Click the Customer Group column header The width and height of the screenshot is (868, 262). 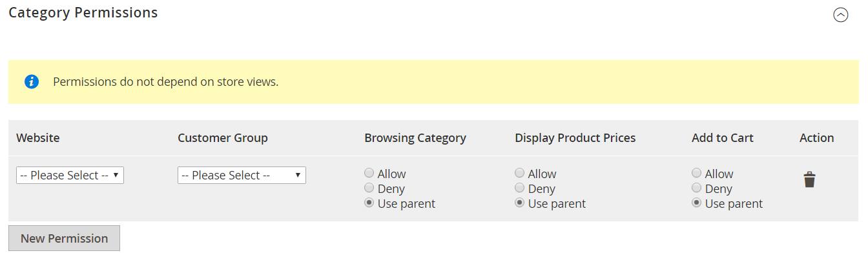[222, 137]
